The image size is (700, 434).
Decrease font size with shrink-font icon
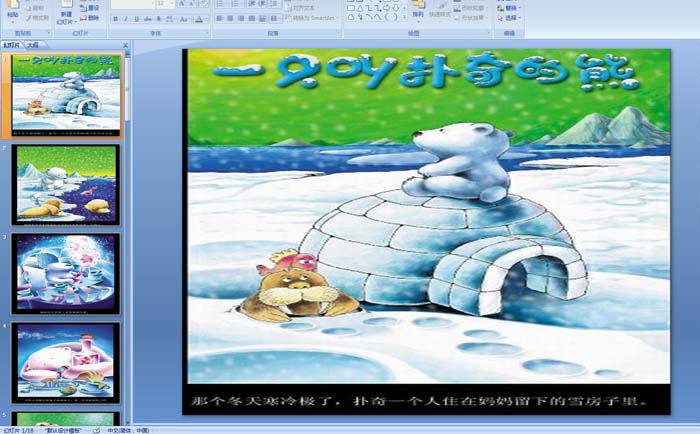tap(192, 4)
